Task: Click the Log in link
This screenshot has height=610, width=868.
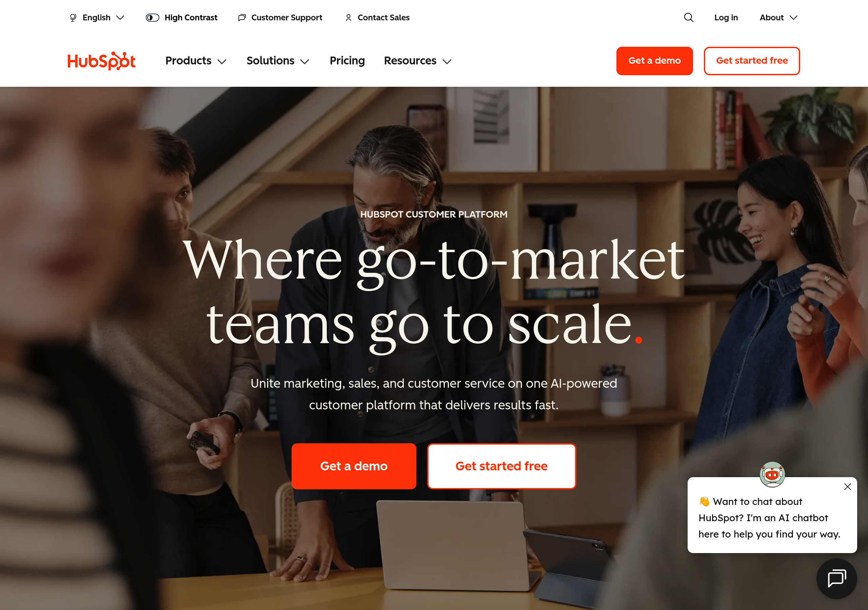Action: pos(726,18)
